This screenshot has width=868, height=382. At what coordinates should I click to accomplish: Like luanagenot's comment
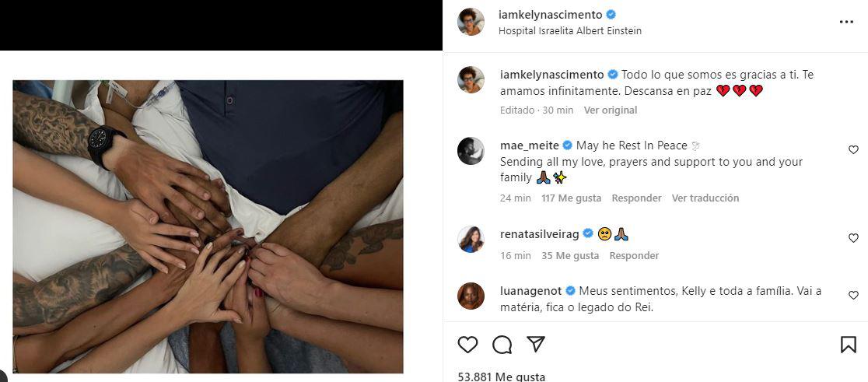click(853, 296)
